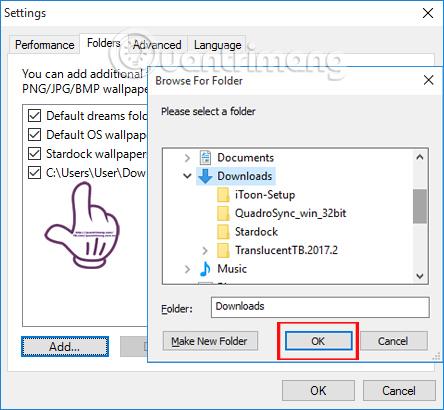Select the TranslucentTB.2017.2 folder icon
This screenshot has width=444, height=410.
pos(223,250)
